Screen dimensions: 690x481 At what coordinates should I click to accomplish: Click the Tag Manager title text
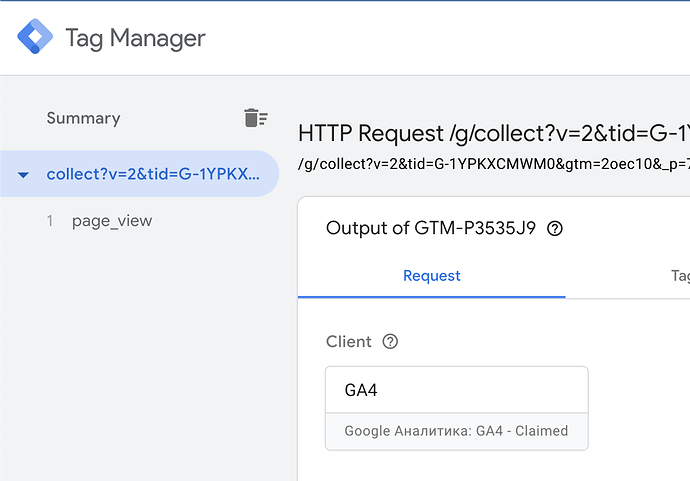tap(136, 38)
